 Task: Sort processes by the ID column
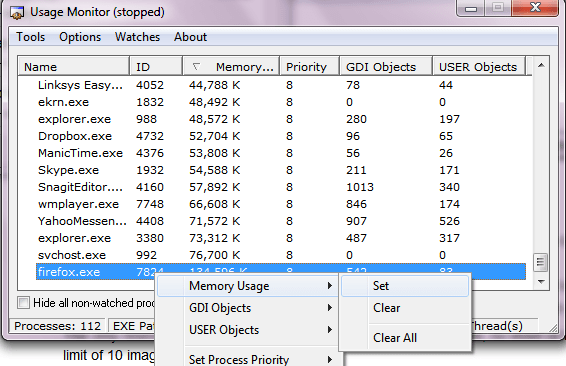coord(156,67)
